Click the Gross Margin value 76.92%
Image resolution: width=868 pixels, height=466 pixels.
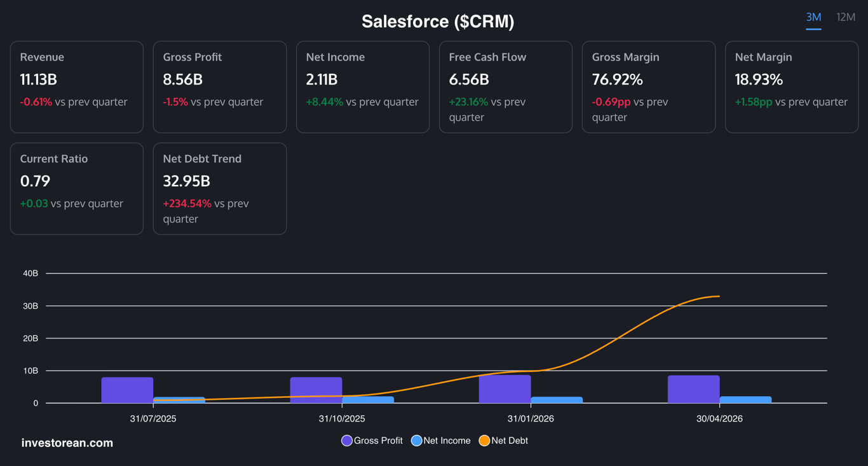618,79
